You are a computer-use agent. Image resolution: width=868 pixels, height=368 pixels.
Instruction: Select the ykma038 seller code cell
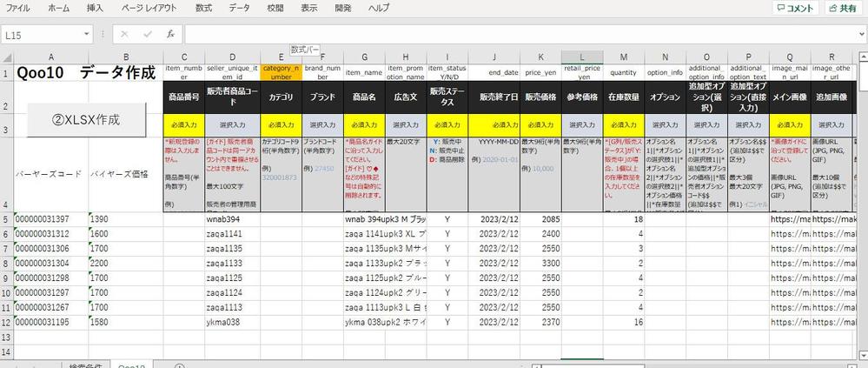[x=233, y=322]
